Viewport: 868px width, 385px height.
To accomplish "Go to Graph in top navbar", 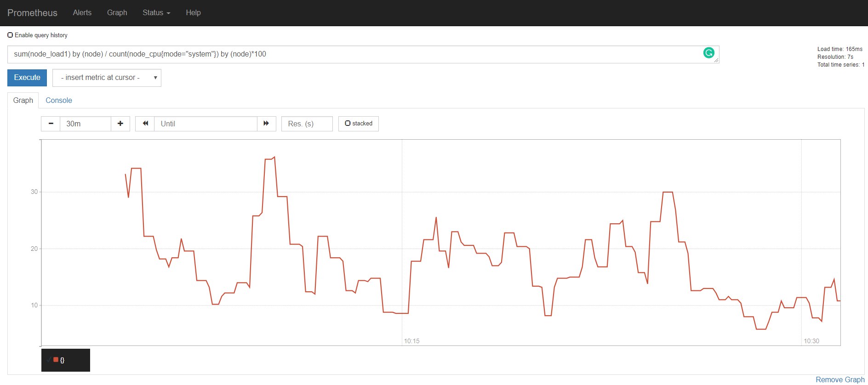I will click(117, 13).
